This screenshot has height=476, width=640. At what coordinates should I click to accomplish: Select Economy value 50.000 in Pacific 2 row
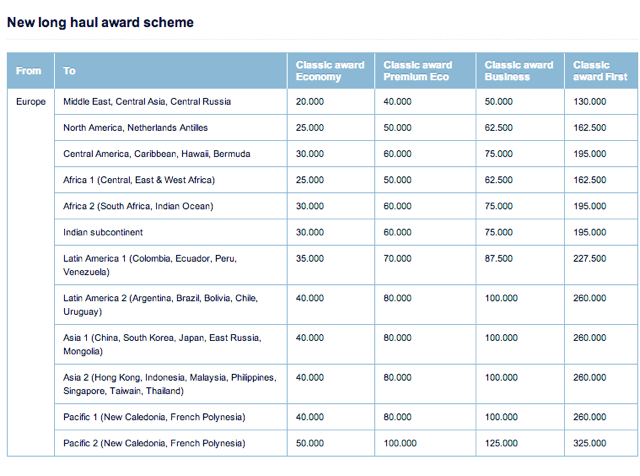(310, 443)
